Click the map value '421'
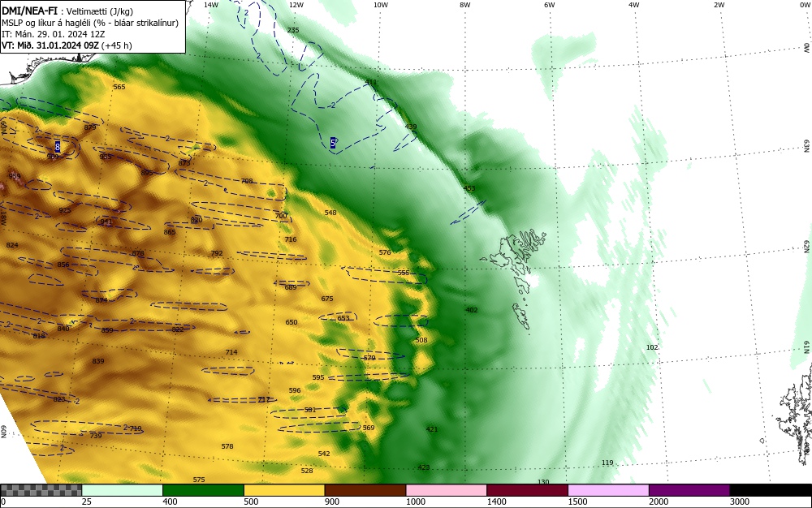The image size is (812, 508). pyautogui.click(x=432, y=429)
